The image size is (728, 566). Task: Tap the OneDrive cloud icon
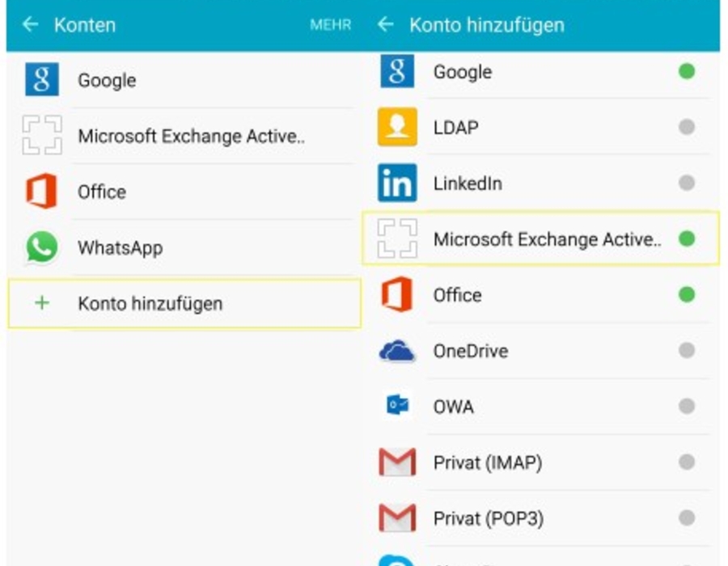397,351
